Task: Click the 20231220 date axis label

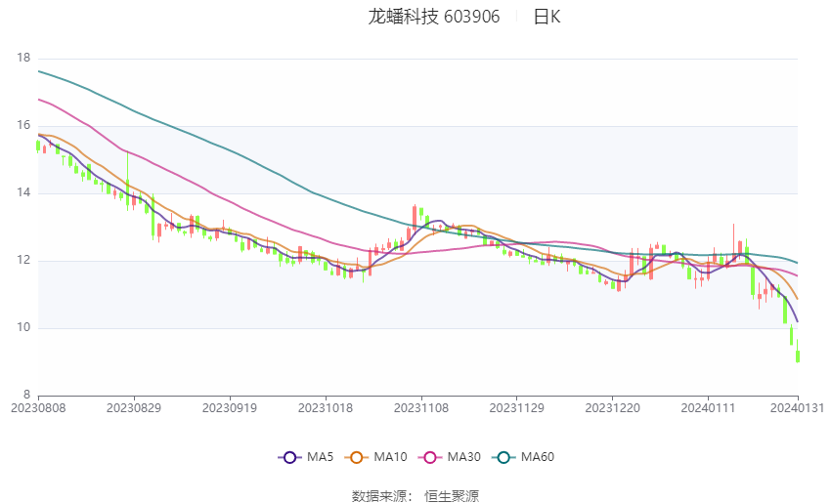Action: [x=613, y=408]
